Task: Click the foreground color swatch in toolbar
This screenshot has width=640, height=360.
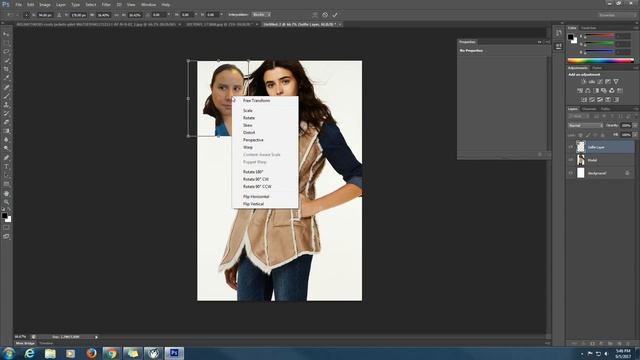Action: [4, 215]
